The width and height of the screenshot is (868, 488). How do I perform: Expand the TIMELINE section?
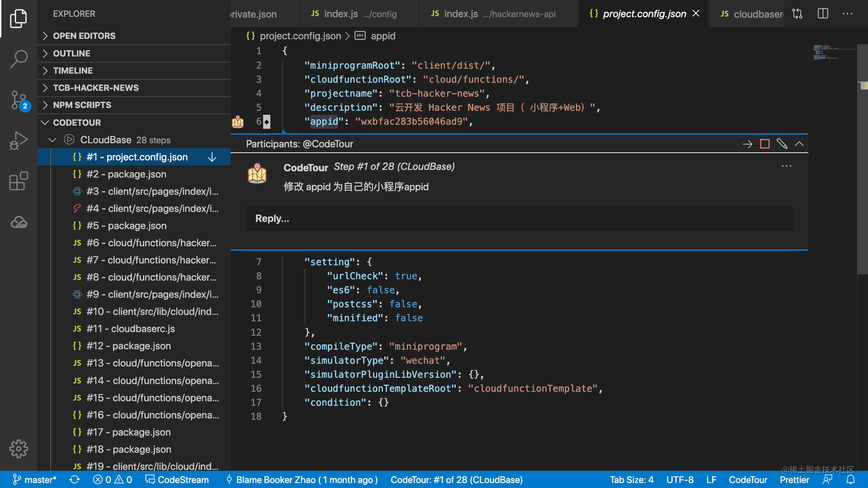click(134, 70)
